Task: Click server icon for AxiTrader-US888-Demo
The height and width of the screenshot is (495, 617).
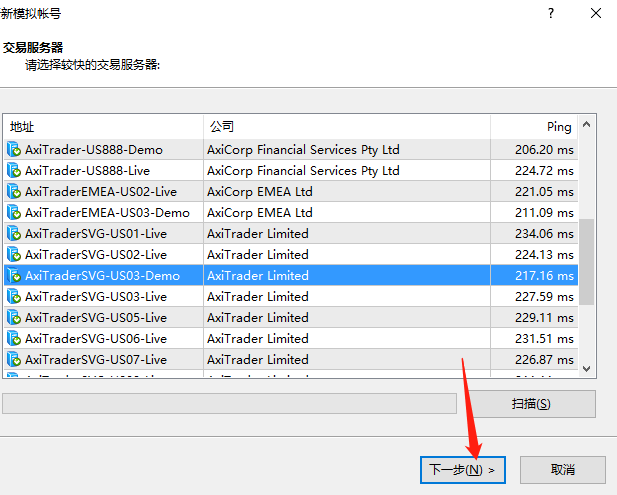Action: tap(14, 150)
